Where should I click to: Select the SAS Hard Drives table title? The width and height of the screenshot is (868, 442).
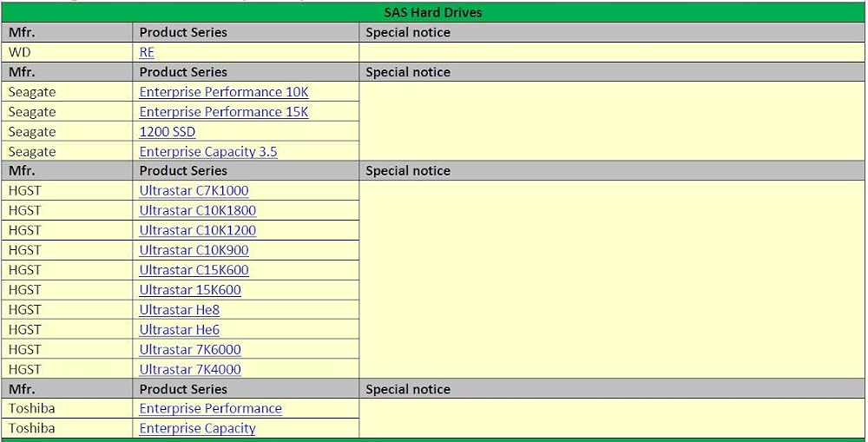tap(433, 12)
